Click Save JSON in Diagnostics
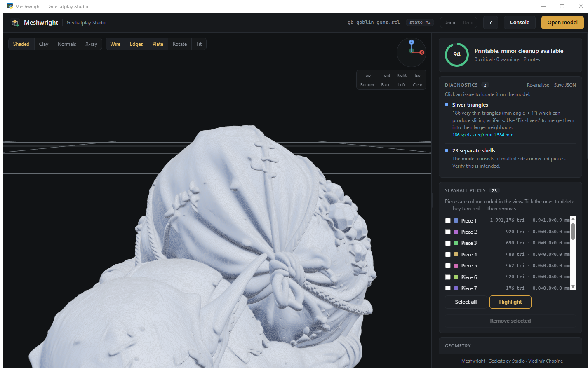The image size is (588, 368). click(x=565, y=85)
